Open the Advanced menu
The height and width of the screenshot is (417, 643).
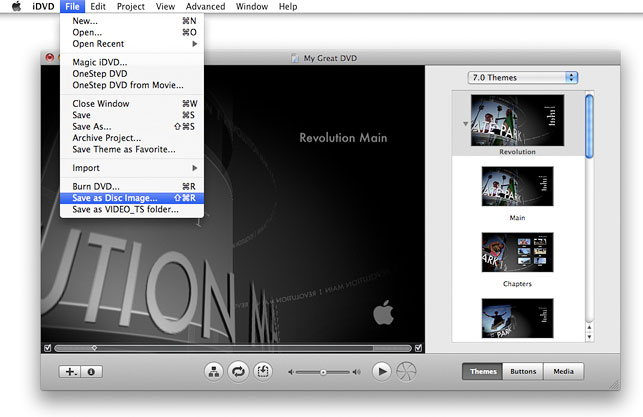click(x=205, y=7)
